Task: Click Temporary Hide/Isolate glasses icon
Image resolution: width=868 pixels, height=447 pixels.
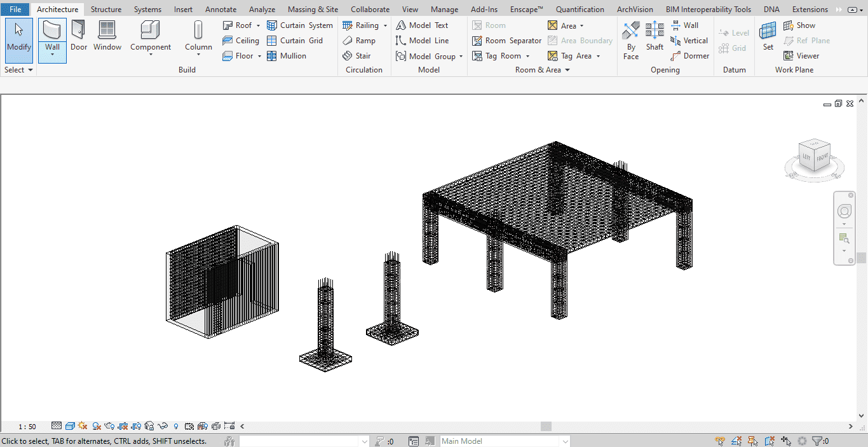Action: pyautogui.click(x=163, y=426)
